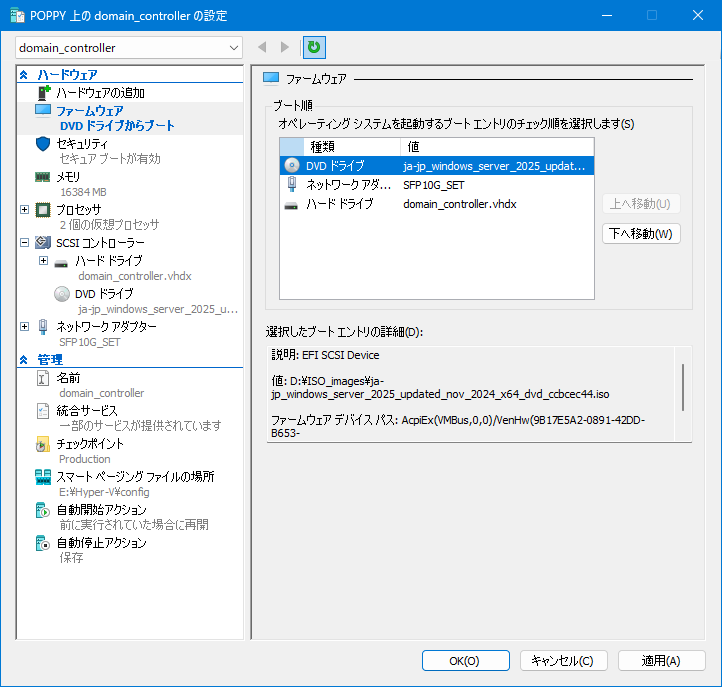Click the 名前 icon under 管理
This screenshot has width=722, height=687.
43,378
